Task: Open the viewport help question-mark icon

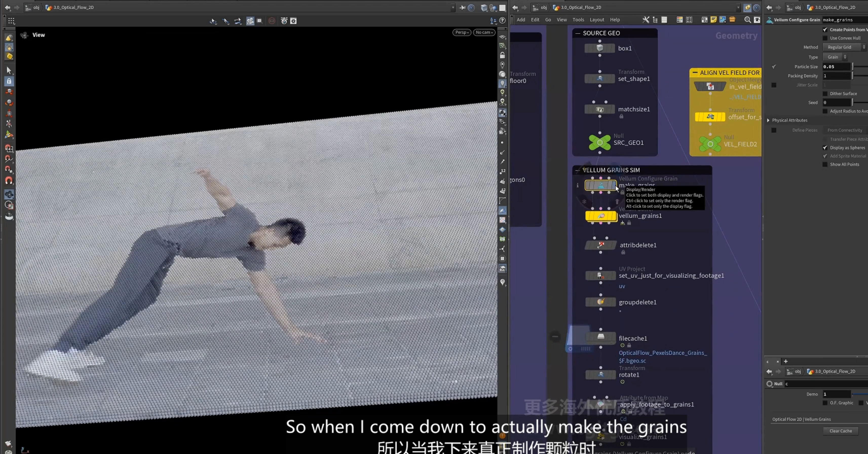Action: (x=502, y=21)
